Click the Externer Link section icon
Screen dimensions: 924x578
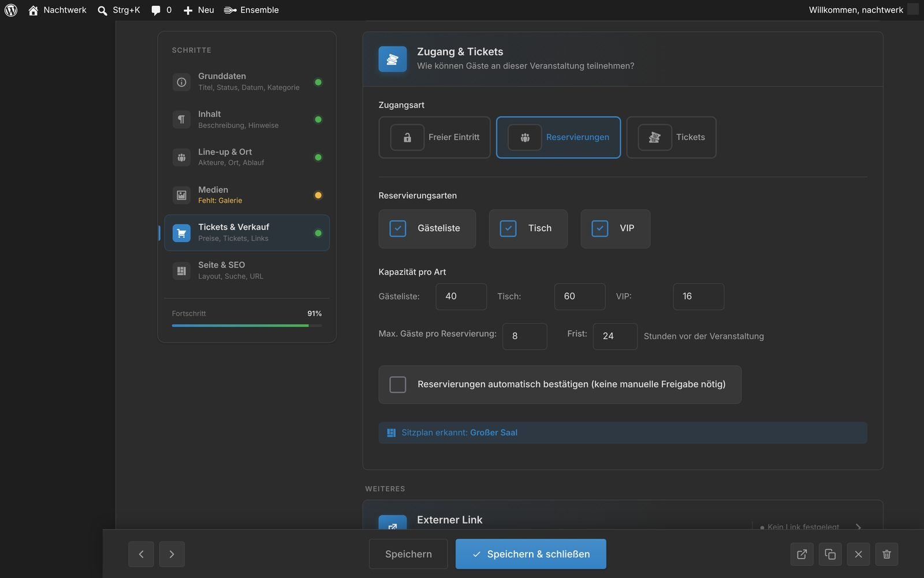point(393,522)
